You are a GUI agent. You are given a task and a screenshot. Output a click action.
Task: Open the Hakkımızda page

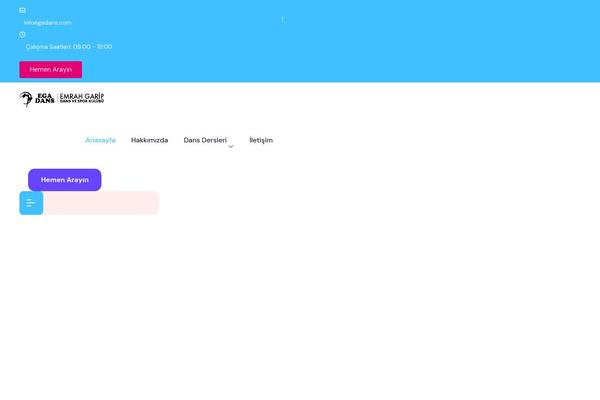pos(149,140)
